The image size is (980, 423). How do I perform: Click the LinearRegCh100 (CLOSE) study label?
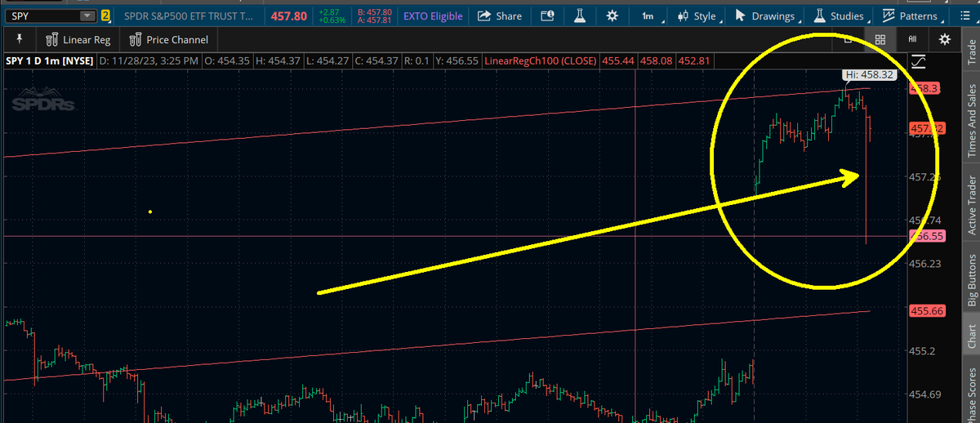point(541,60)
